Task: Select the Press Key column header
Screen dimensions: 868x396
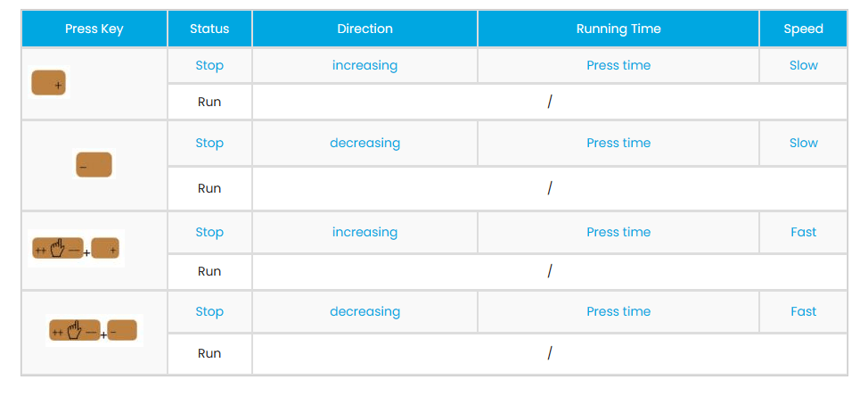Action: (x=94, y=29)
